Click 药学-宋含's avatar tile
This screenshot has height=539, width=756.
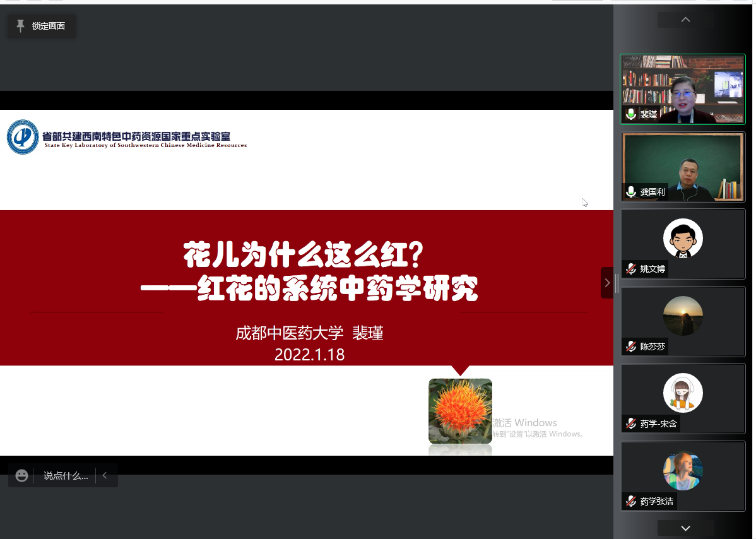pos(683,393)
